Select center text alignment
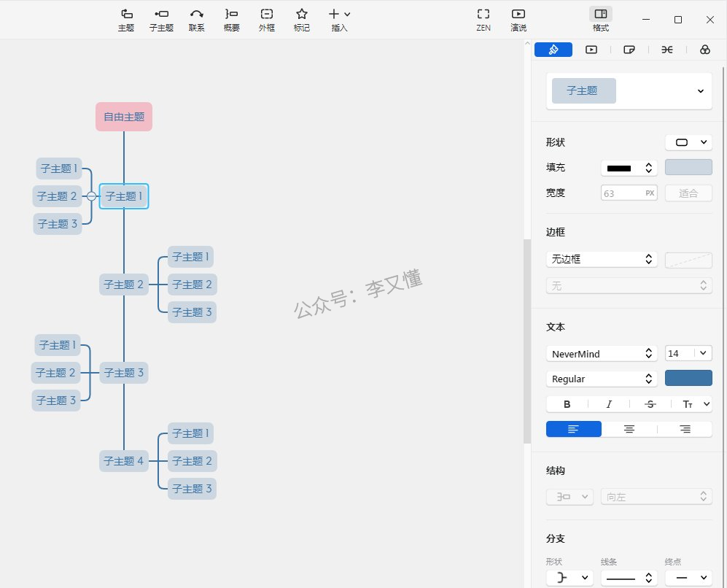This screenshot has width=727, height=588. pyautogui.click(x=629, y=429)
